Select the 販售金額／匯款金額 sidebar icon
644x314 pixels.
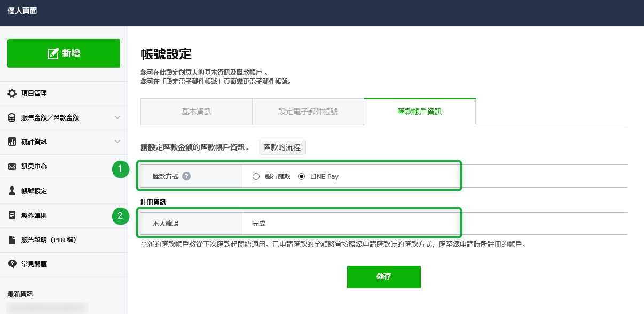(12, 117)
